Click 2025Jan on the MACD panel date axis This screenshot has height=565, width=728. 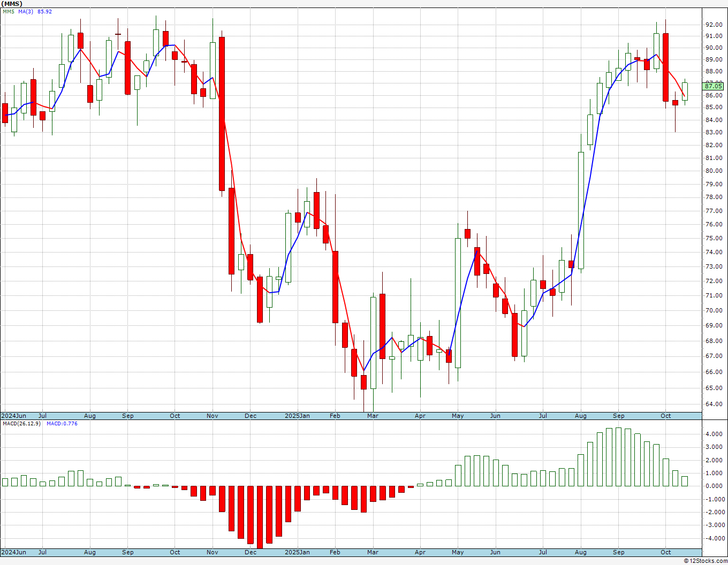[297, 552]
